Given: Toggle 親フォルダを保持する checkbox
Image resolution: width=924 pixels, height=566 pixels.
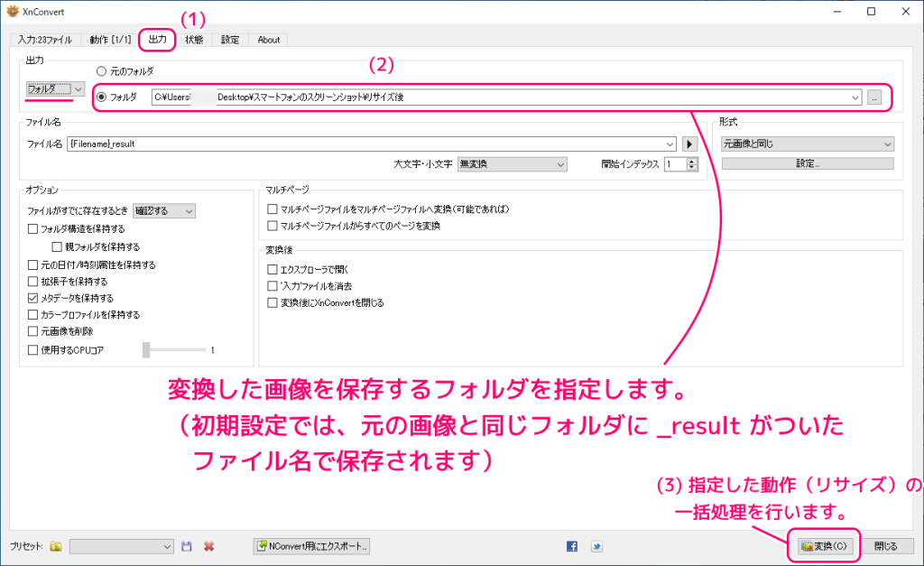Looking at the screenshot, I should [57, 246].
